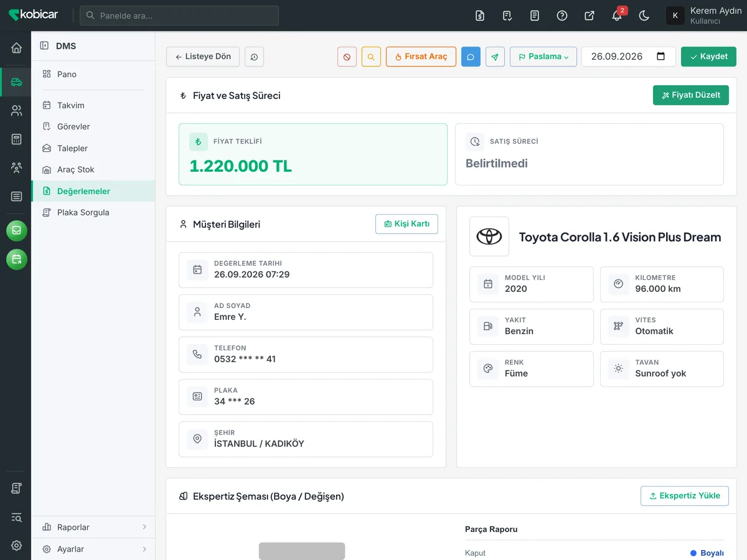Open the customers people icon in left rail

coord(16,111)
